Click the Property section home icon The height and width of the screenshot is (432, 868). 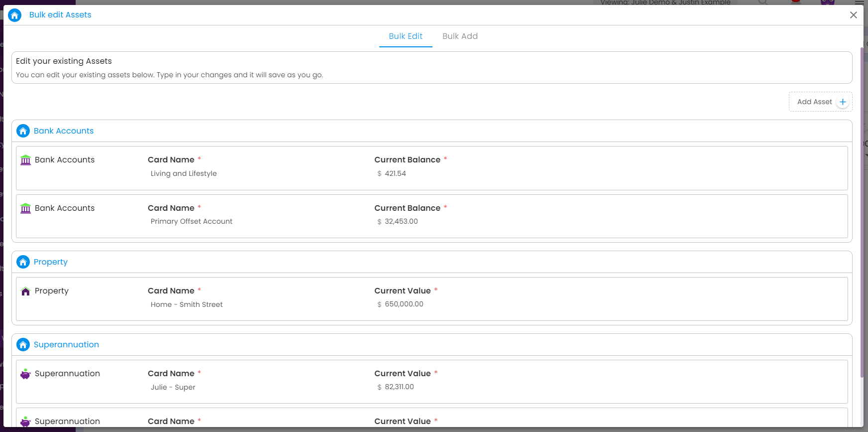click(23, 262)
